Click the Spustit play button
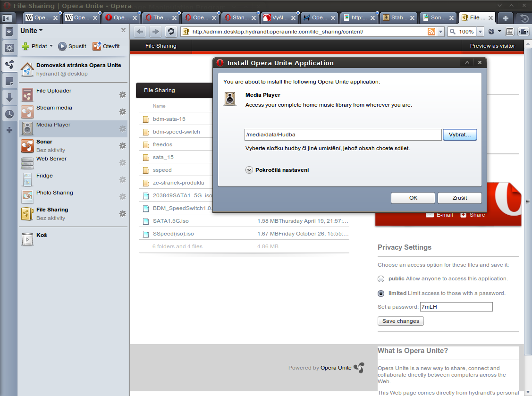532x396 pixels. (x=72, y=46)
